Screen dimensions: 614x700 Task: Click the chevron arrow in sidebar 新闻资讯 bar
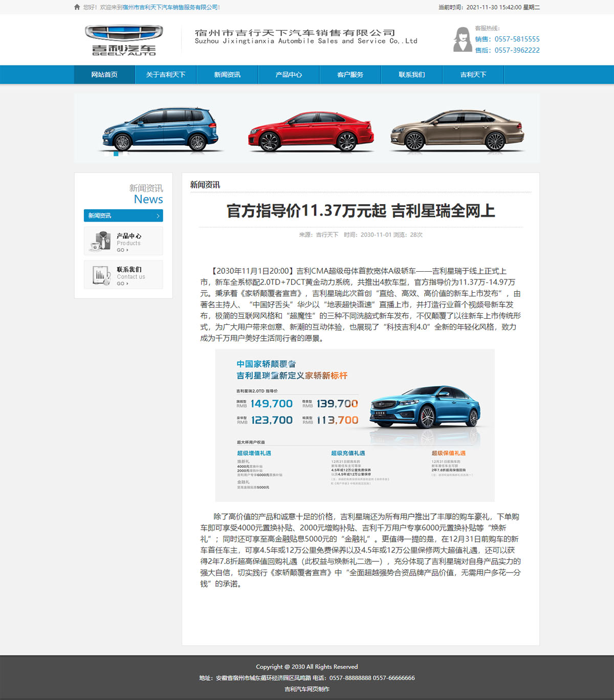point(158,216)
